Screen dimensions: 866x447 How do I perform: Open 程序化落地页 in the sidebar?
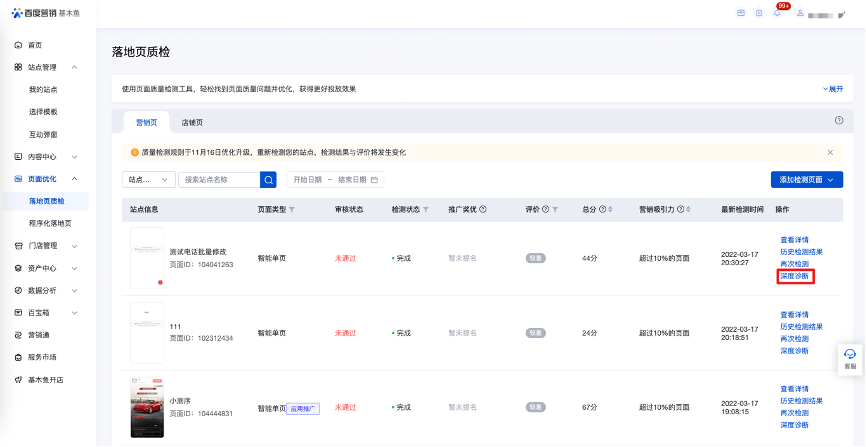(50, 223)
